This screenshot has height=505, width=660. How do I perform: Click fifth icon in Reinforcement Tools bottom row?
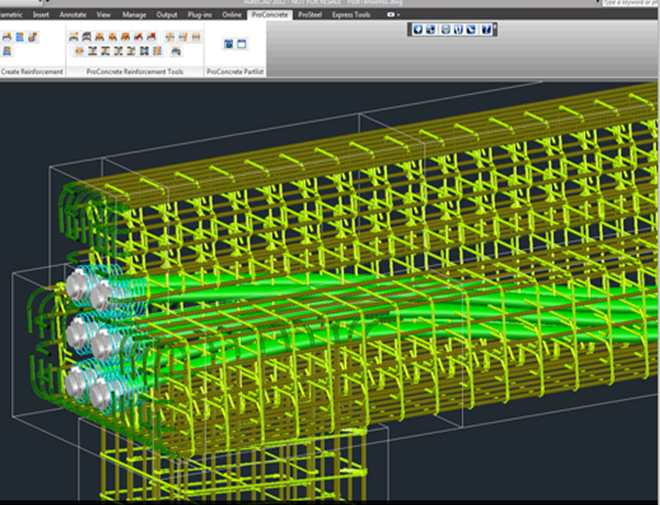tap(131, 51)
